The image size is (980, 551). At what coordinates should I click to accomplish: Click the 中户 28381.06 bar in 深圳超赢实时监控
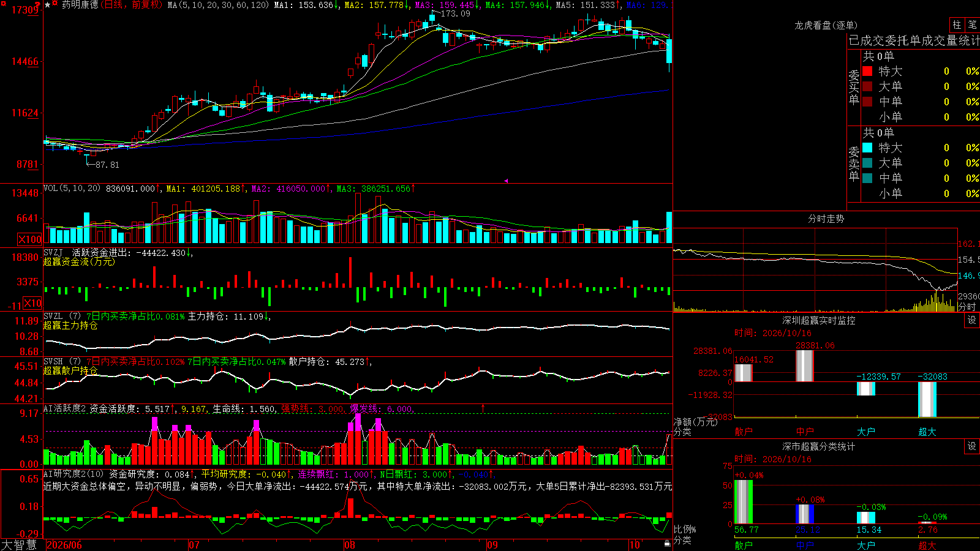[804, 366]
